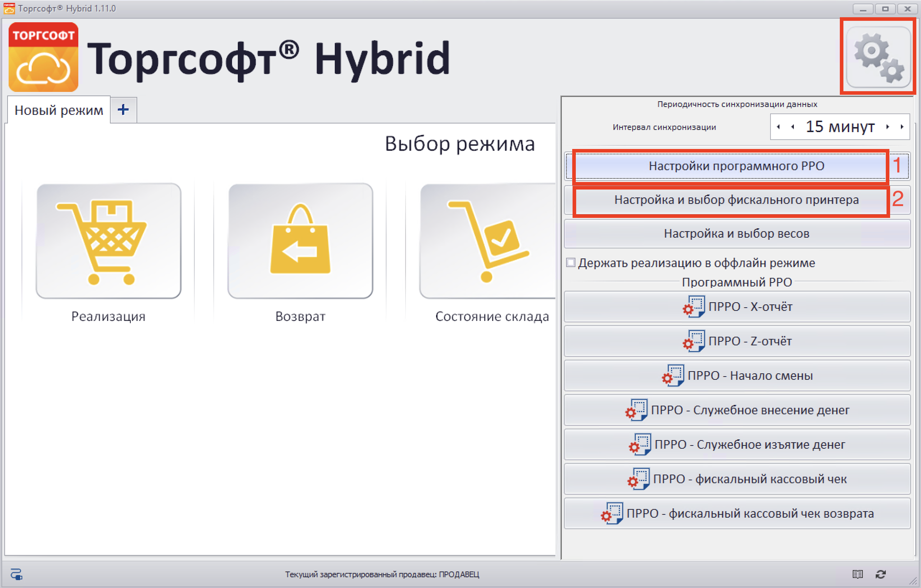Open Настройка и выбор весов

click(737, 234)
